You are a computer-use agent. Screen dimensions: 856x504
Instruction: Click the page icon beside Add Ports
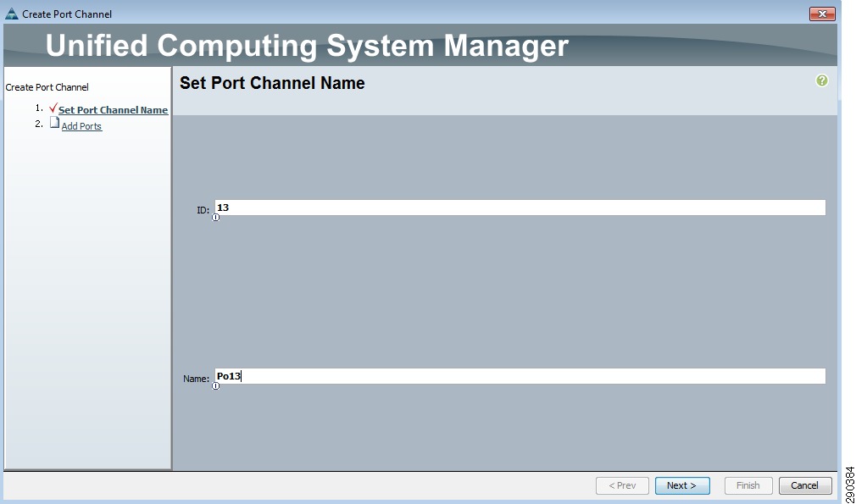54,123
